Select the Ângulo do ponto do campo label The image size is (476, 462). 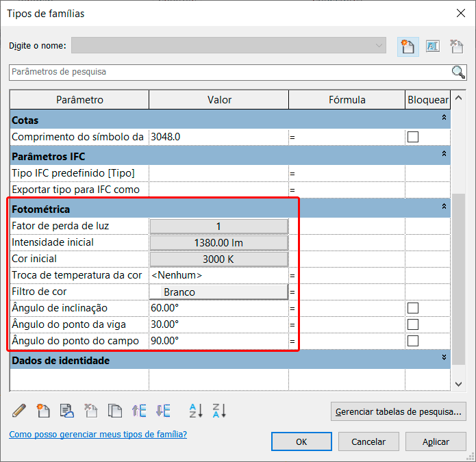pyautogui.click(x=75, y=341)
